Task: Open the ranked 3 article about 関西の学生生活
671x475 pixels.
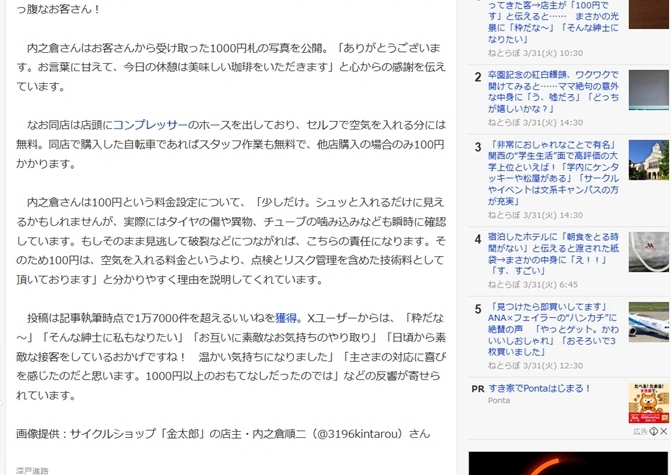Action: coord(553,173)
